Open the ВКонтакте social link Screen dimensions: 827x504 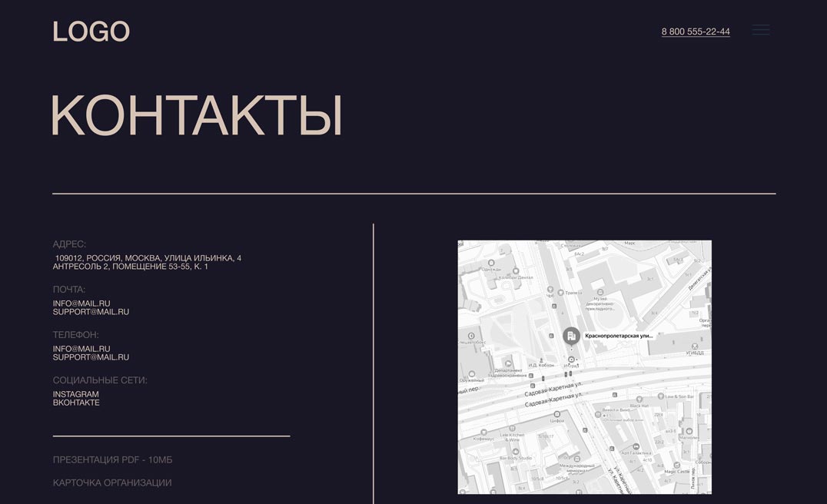tap(76, 403)
